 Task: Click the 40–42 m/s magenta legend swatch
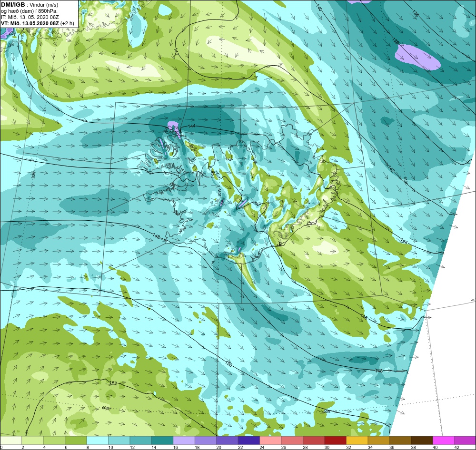point(444,440)
